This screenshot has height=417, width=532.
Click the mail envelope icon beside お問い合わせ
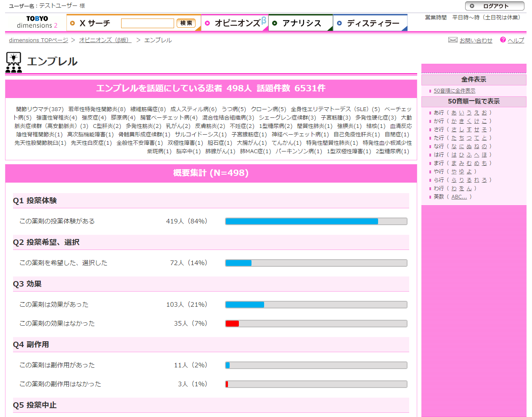point(453,40)
